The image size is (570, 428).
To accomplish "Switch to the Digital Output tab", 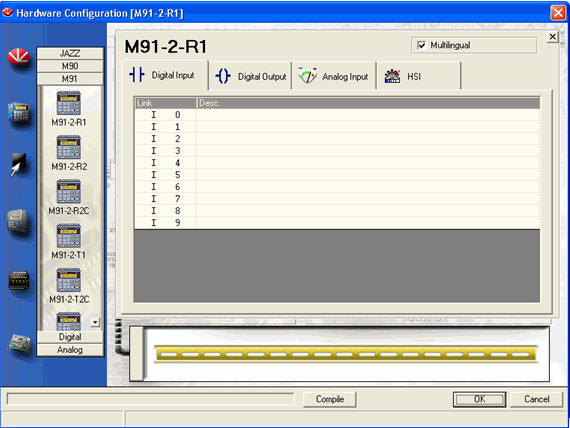I will (x=250, y=76).
